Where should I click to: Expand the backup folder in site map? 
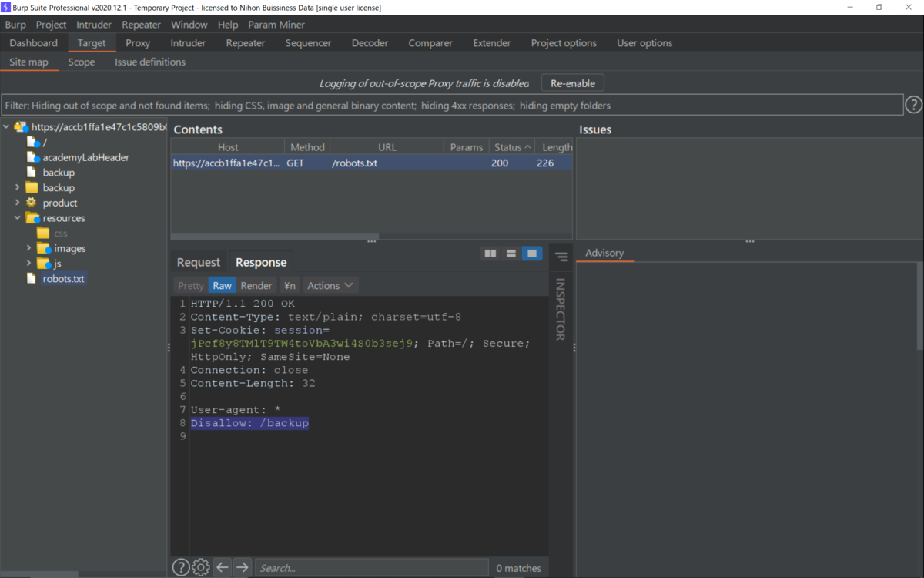pyautogui.click(x=17, y=187)
